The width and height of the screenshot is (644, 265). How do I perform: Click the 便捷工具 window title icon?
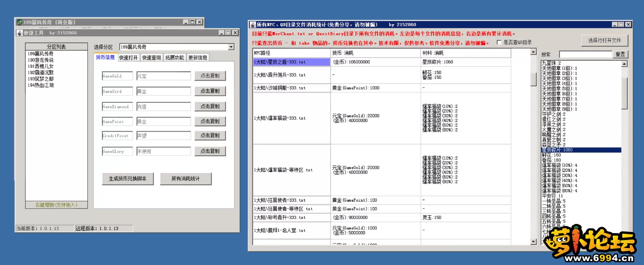(x=19, y=33)
